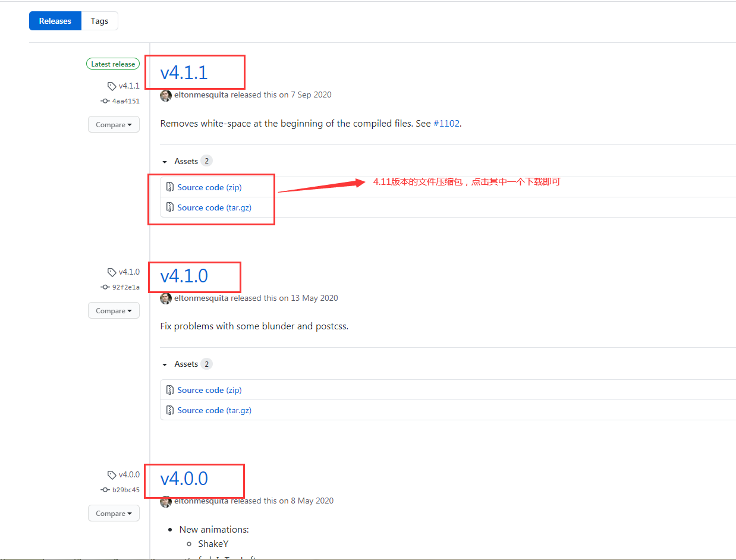Click eltonmesquita avatar on v4.1.0 release
The image size is (736, 560).
click(166, 298)
